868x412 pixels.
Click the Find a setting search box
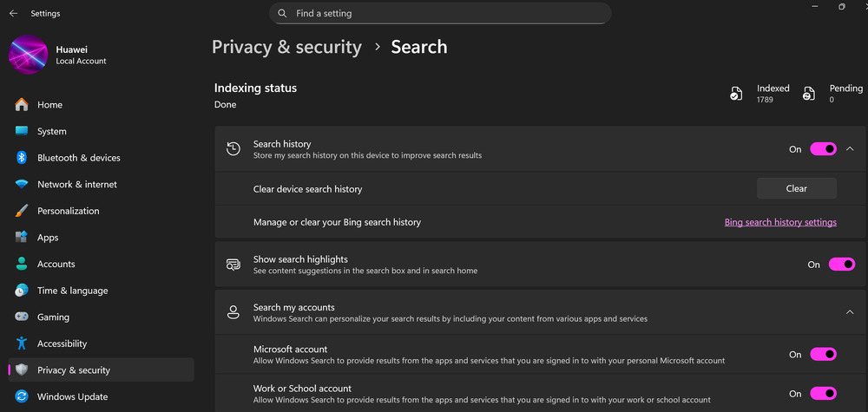[440, 13]
